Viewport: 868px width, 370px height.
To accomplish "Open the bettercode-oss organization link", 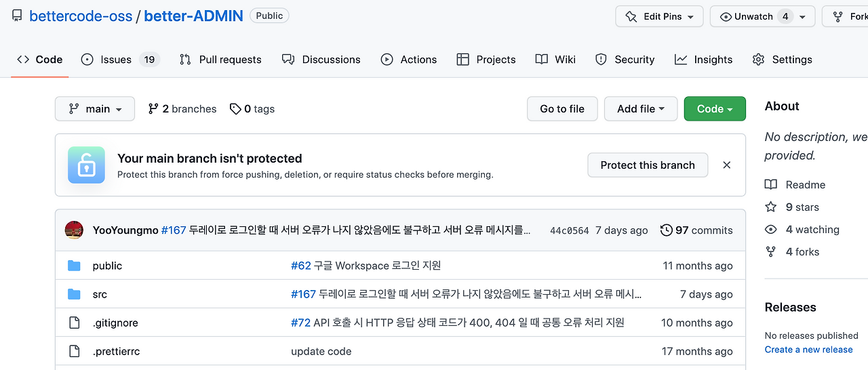I will (x=81, y=16).
